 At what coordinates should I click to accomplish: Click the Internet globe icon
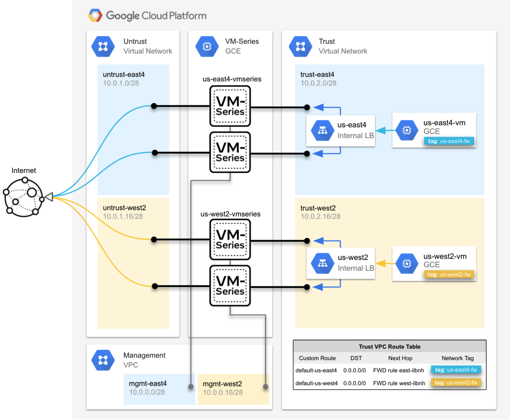[x=24, y=197]
